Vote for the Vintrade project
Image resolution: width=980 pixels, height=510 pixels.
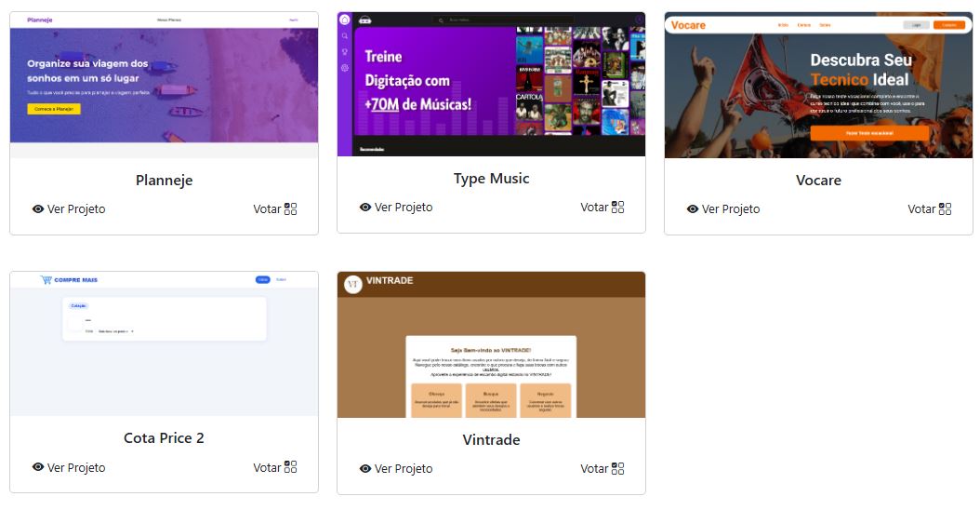click(603, 469)
